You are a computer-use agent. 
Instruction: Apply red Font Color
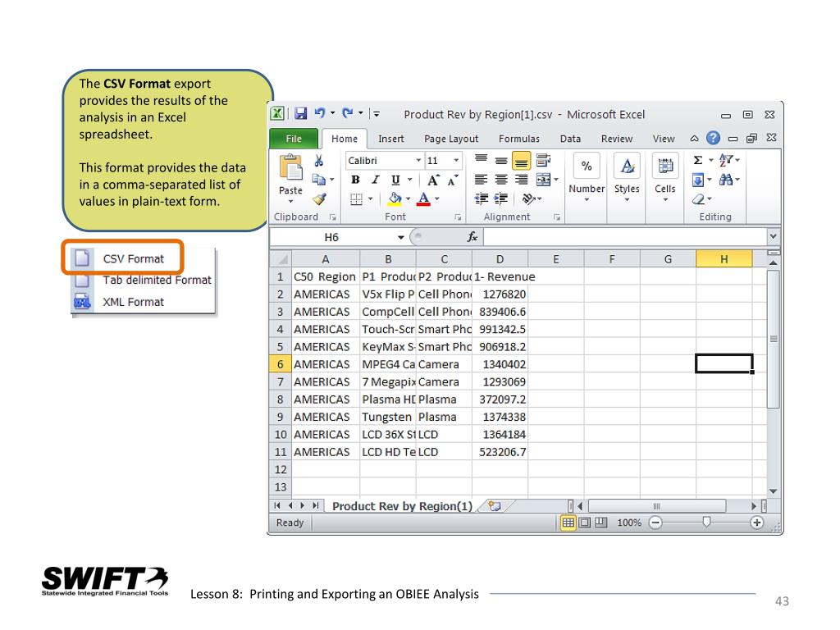pyautogui.click(x=424, y=199)
